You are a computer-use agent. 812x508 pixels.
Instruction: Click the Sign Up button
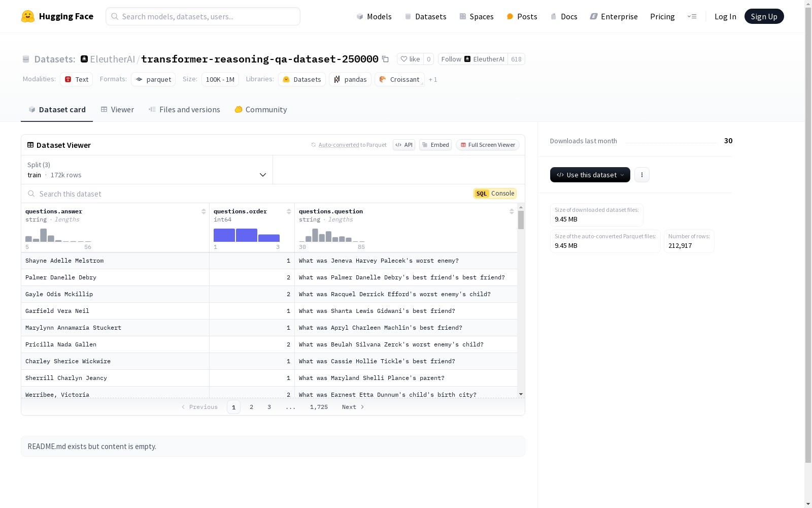[764, 16]
